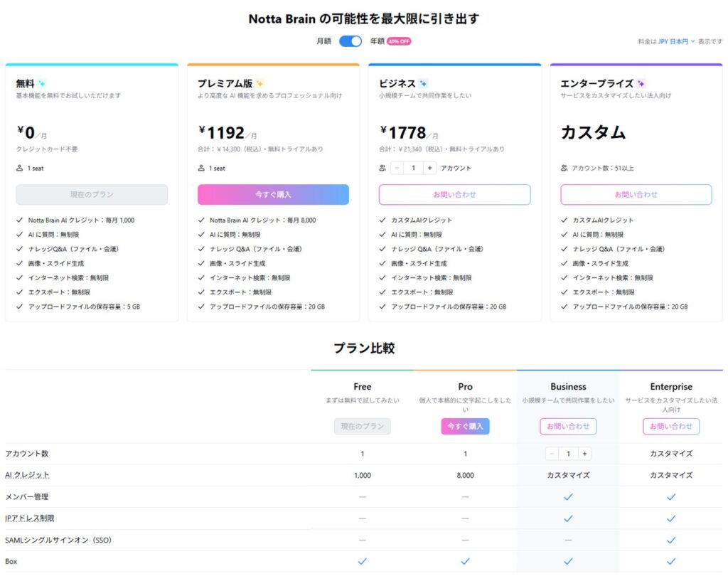
Task: Click the 40% OFF badge
Action: pyautogui.click(x=399, y=41)
